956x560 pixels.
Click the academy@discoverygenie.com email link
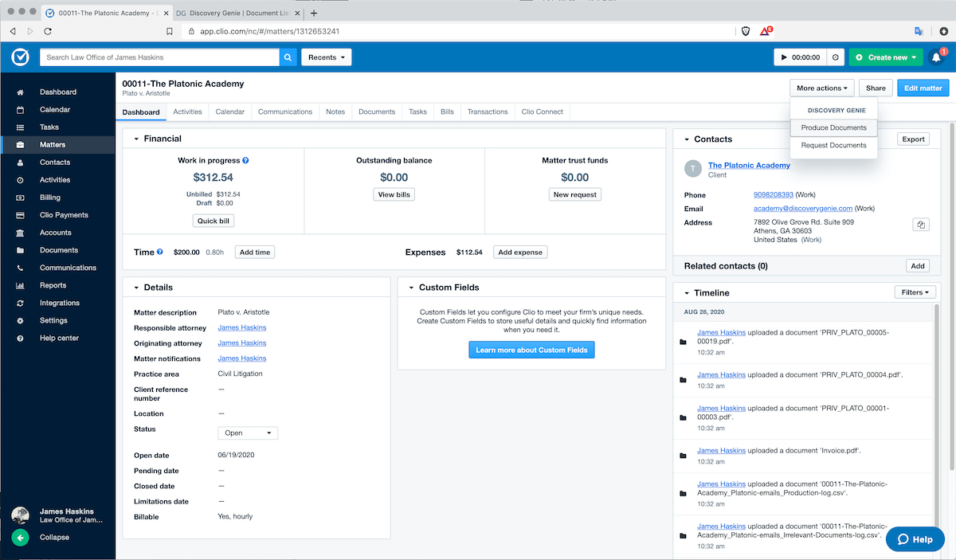coord(803,208)
